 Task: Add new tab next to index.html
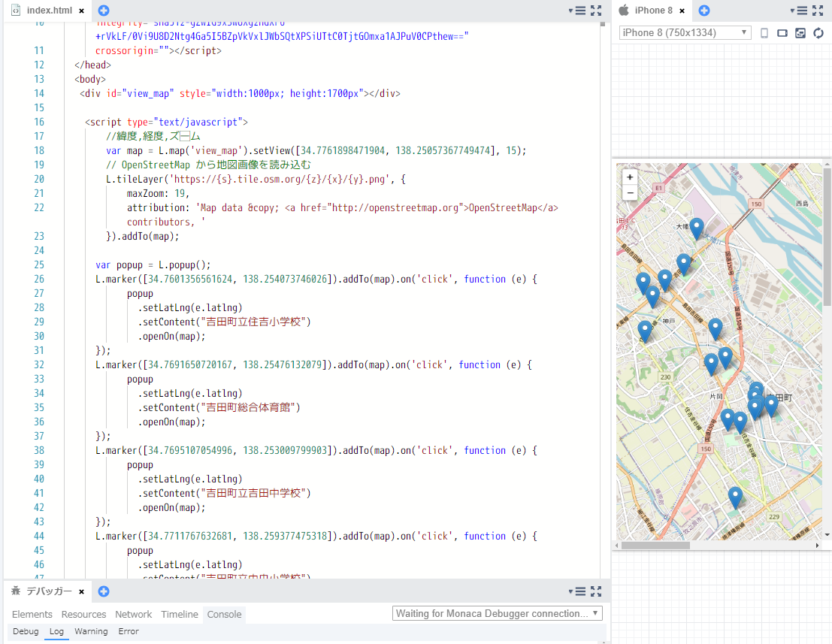click(104, 11)
